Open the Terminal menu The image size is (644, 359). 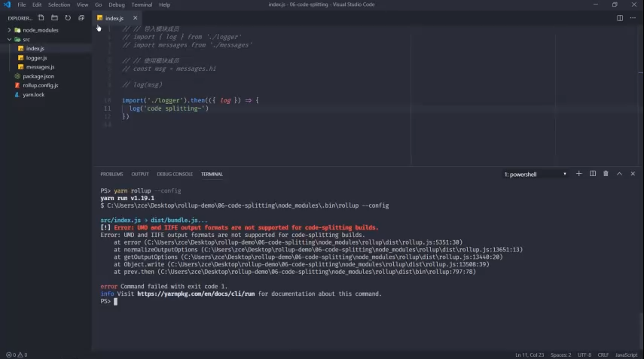pos(142,5)
